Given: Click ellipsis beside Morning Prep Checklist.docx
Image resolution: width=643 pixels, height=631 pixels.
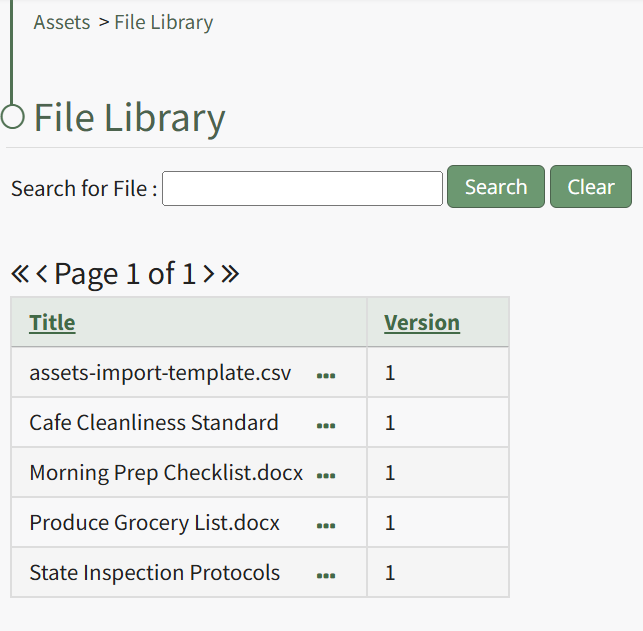Looking at the screenshot, I should [326, 476].
